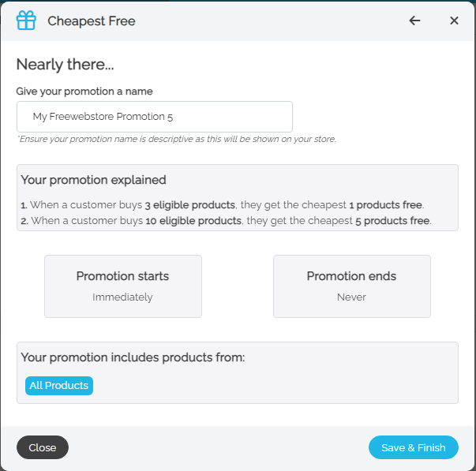
Task: Select the first rule about 3 eligible products
Action: pos(223,204)
